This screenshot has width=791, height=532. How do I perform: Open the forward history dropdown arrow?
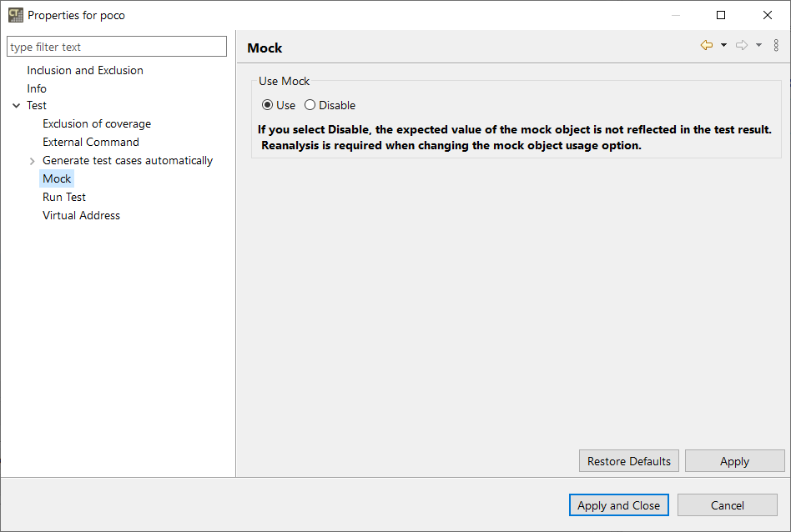[x=758, y=46]
